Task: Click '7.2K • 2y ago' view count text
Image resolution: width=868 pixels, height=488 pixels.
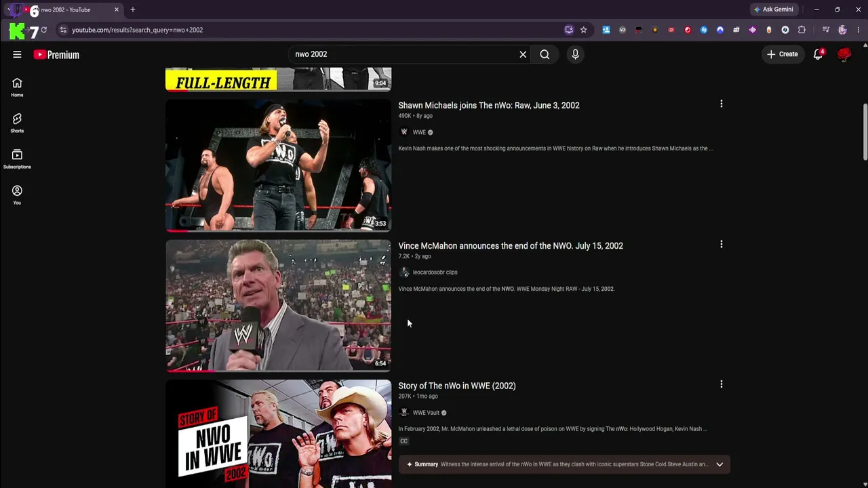Action: 414,256
